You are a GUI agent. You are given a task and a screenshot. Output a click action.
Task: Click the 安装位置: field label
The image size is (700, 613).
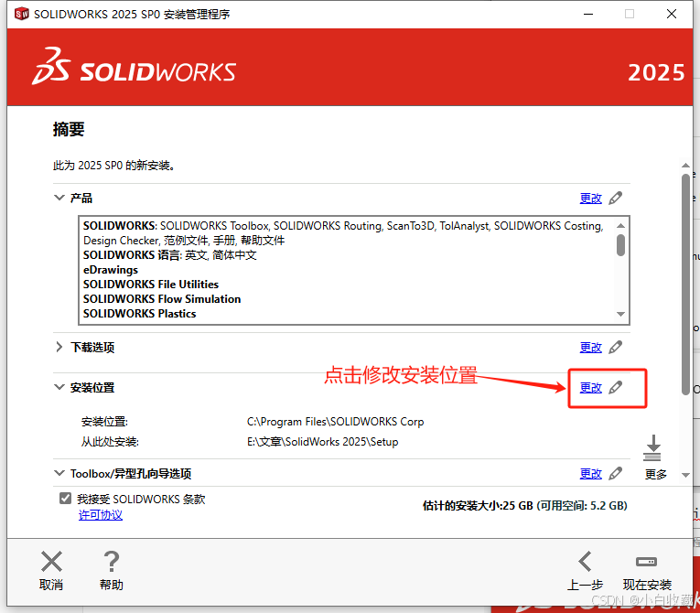(104, 422)
